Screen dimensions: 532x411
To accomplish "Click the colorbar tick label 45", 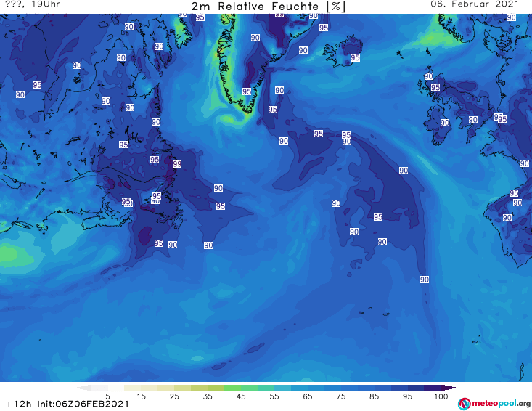I will coord(241,396).
